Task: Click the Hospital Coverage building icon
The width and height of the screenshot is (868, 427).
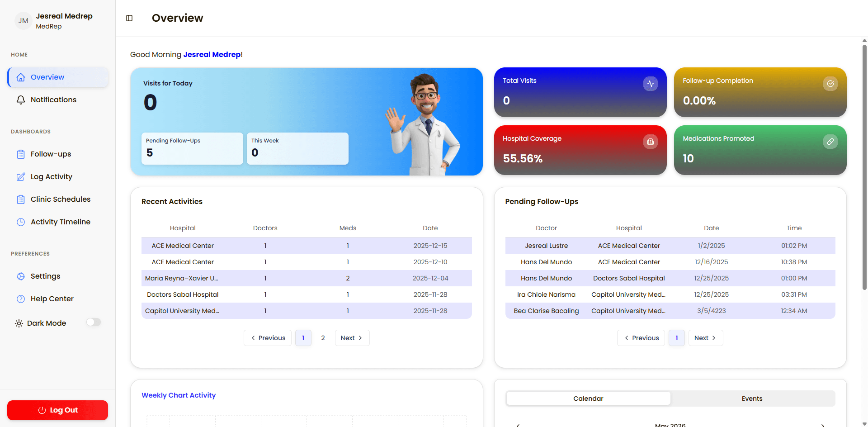Action: [x=650, y=142]
